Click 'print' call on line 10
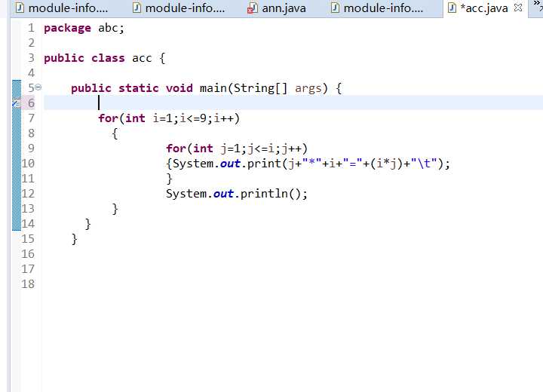The height and width of the screenshot is (392, 543). [x=264, y=164]
